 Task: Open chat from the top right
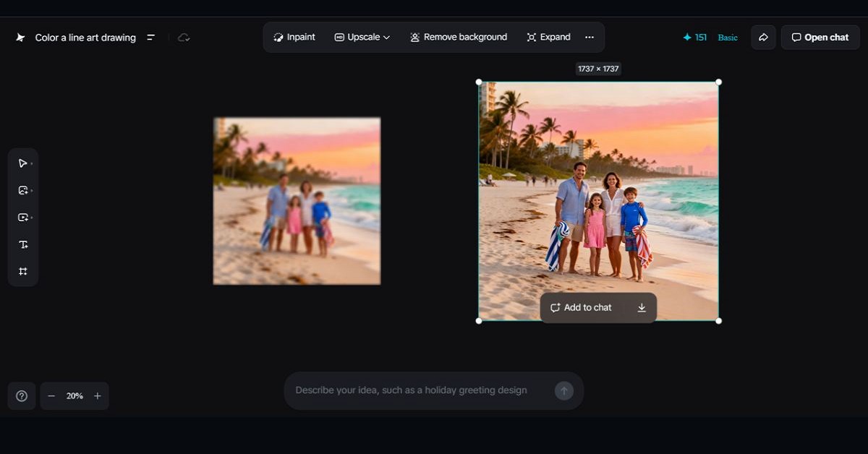(x=820, y=37)
